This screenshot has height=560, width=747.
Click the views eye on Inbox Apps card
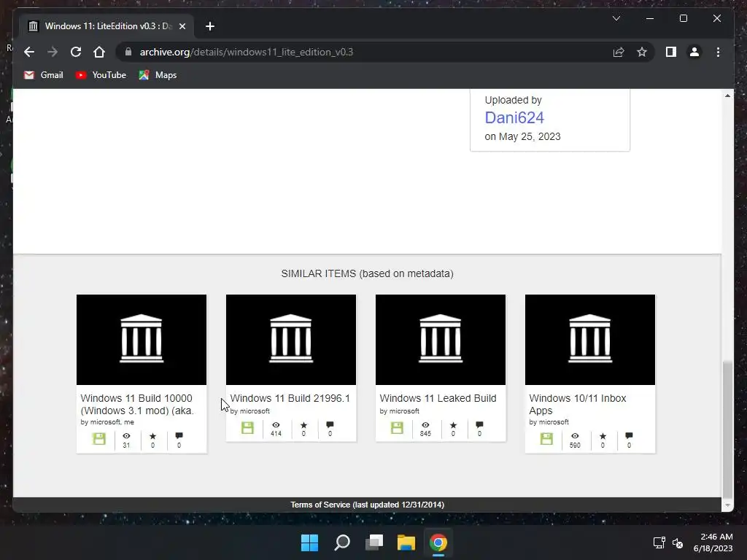[x=575, y=436]
